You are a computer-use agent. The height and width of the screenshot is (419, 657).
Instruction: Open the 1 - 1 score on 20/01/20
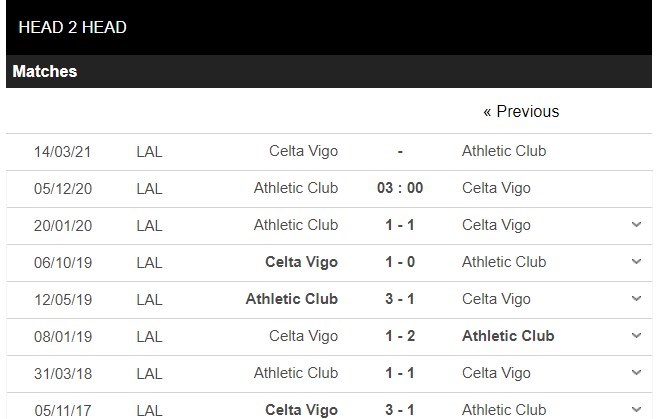400,225
